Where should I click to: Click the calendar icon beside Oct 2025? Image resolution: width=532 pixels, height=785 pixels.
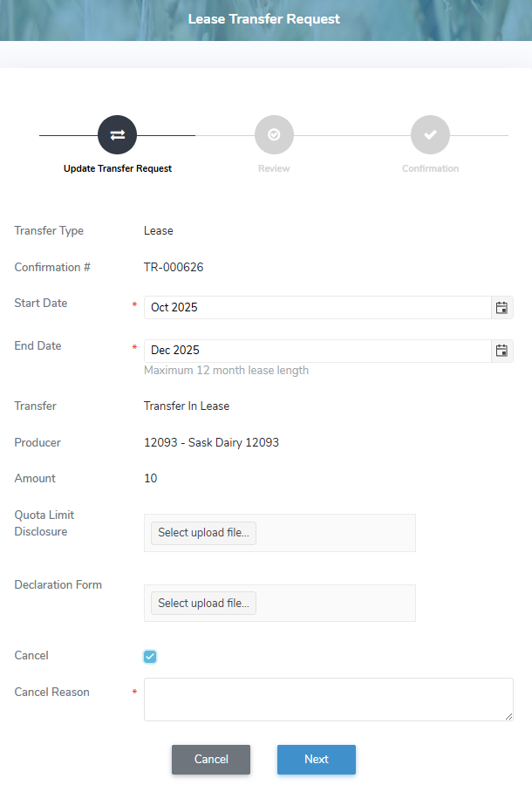pyautogui.click(x=501, y=307)
